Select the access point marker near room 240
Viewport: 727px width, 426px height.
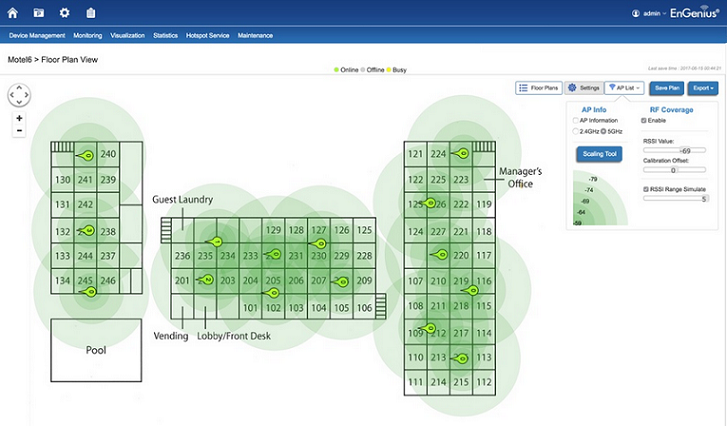tap(87, 155)
